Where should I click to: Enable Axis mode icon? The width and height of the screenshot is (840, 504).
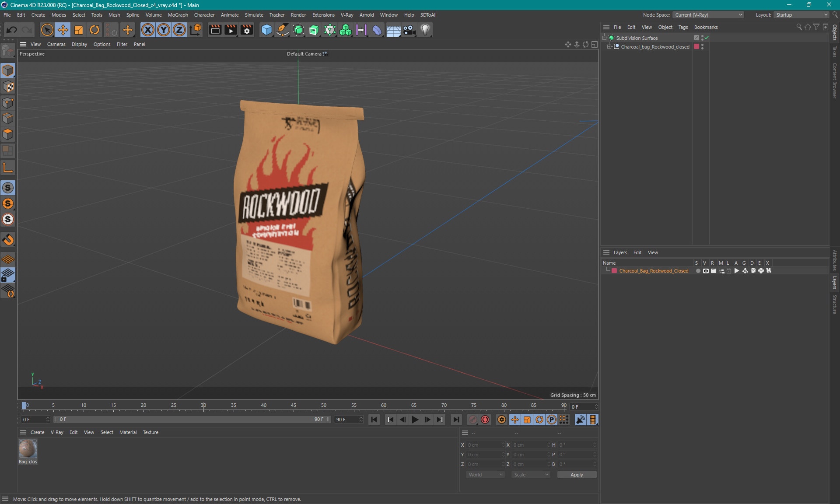point(8,168)
